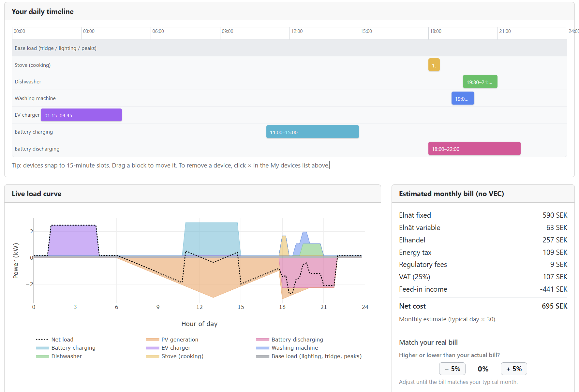Select the Battery charging 11:00–15:00 block
The width and height of the screenshot is (579, 392).
coord(312,132)
